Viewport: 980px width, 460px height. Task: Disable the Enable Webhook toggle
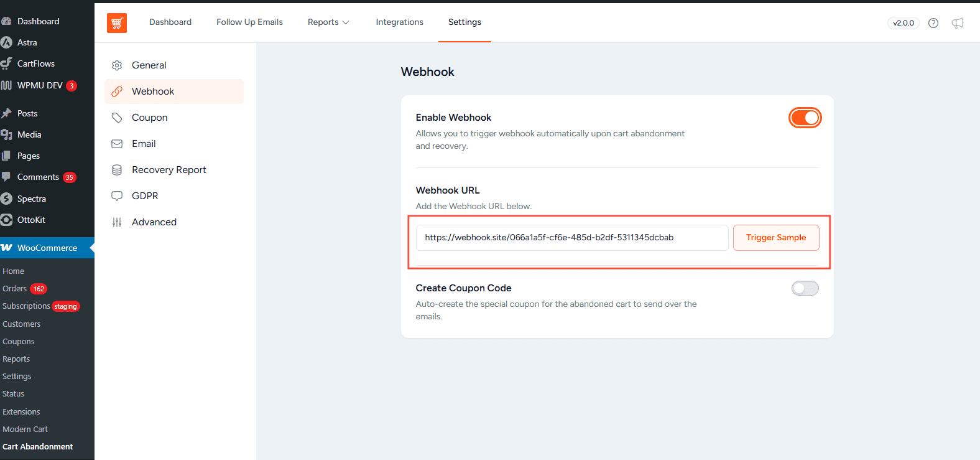point(805,118)
